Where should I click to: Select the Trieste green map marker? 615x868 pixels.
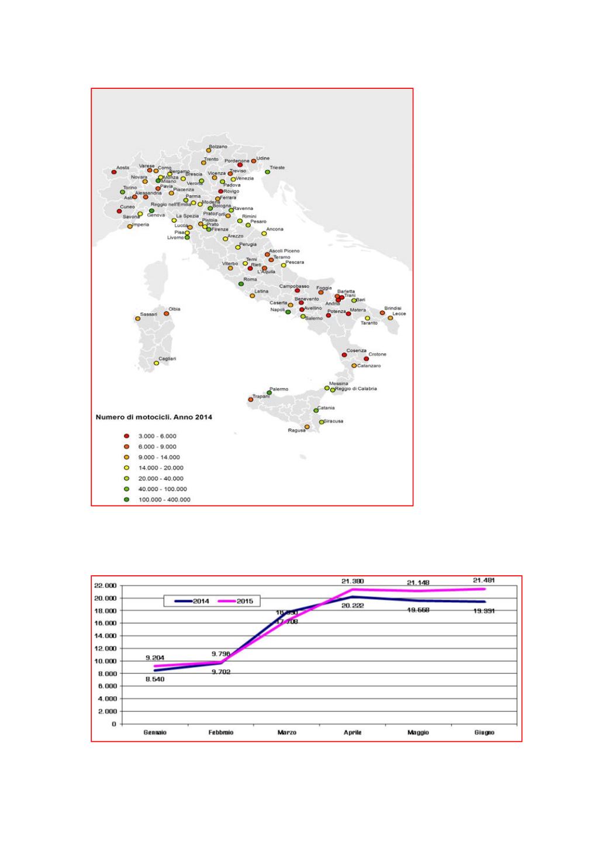point(267,172)
